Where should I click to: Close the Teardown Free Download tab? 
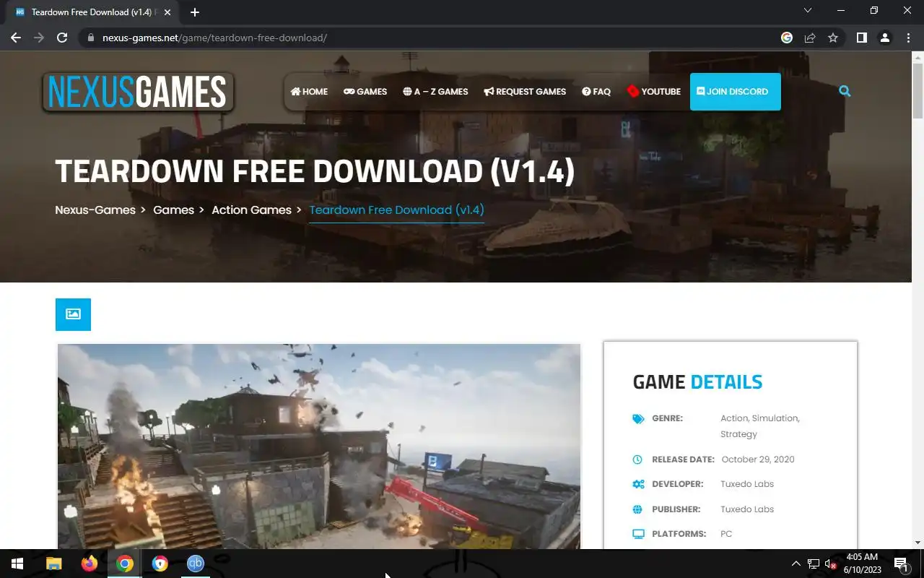167,12
